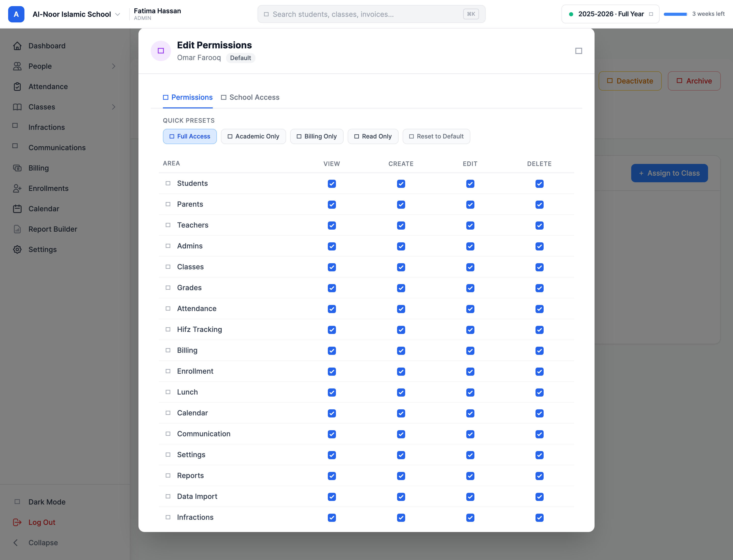
Task: Apply the Billing Only preset
Action: 317,136
